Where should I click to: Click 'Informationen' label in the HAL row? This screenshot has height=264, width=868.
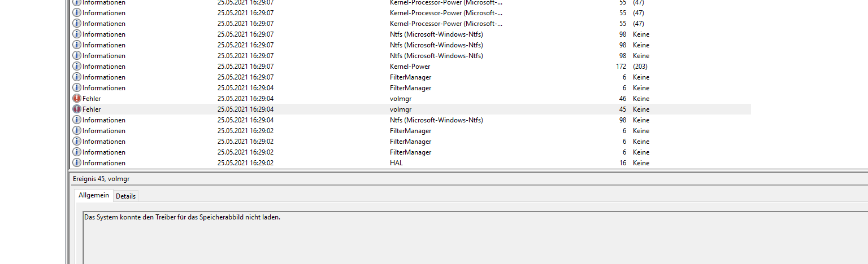(104, 163)
